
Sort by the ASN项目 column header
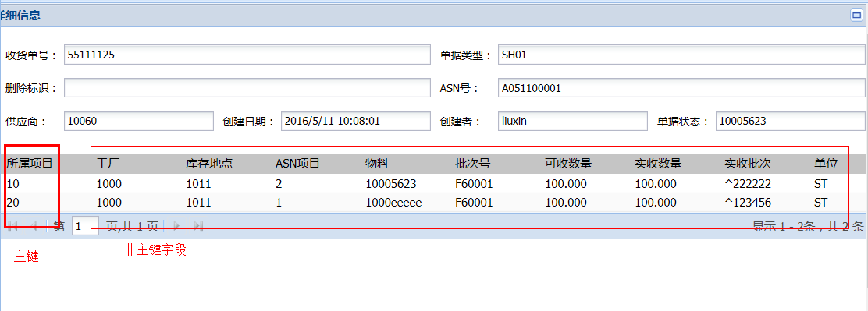pyautogui.click(x=298, y=164)
